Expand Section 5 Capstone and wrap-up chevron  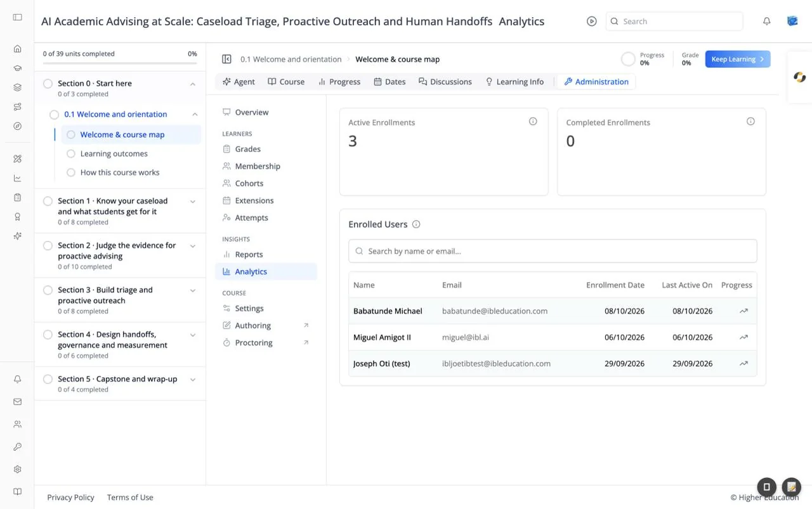(x=193, y=380)
